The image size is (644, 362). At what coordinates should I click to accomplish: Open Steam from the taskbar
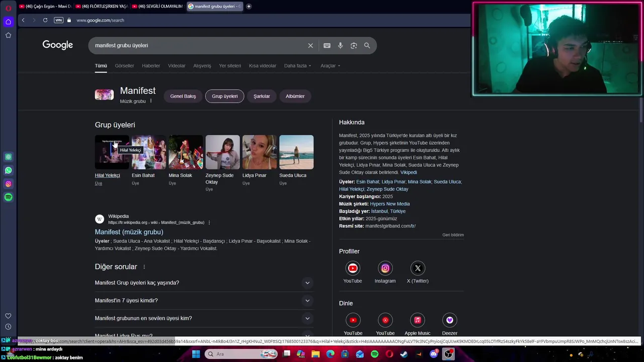click(x=404, y=354)
